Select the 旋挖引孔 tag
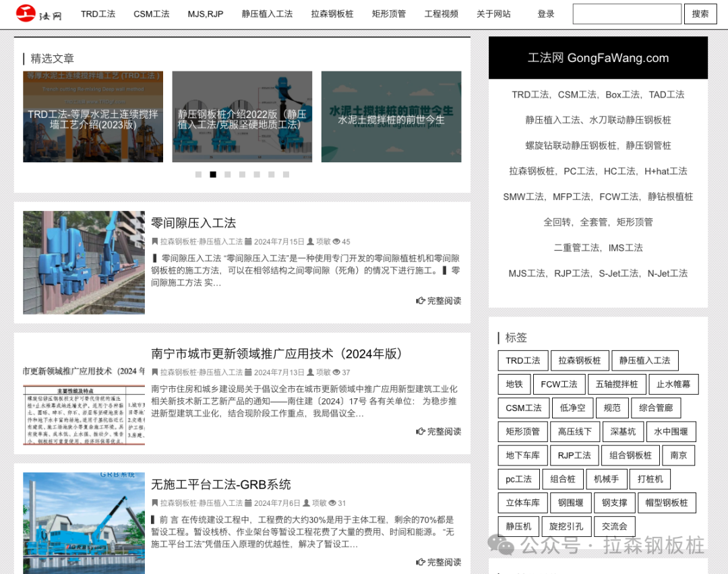728x574 pixels. coord(566,527)
